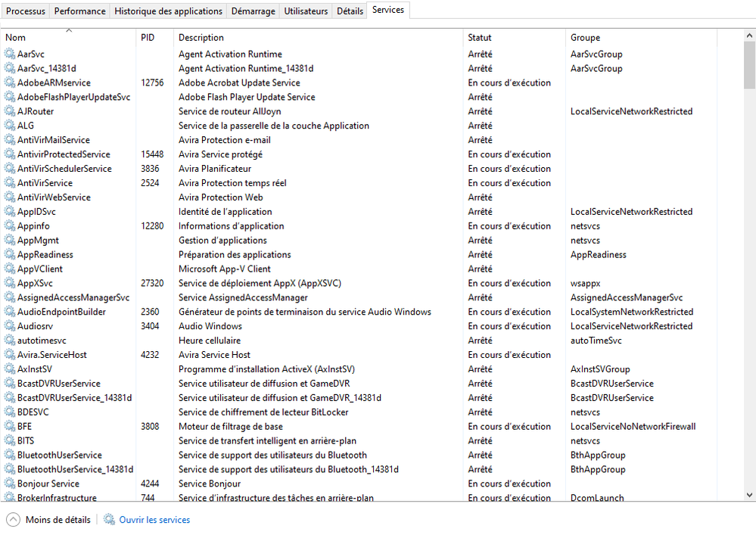This screenshot has height=538, width=756.
Task: Switch to the Processus tab
Action: (x=26, y=11)
